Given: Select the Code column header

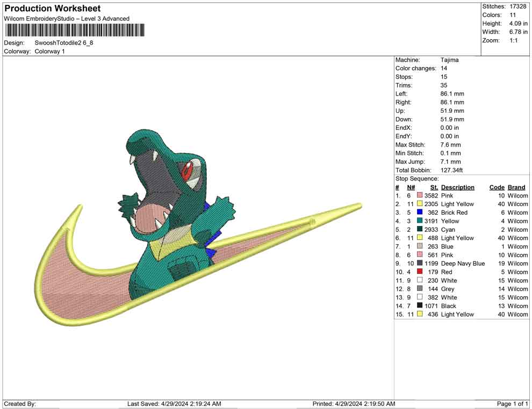Looking at the screenshot, I should [497, 187].
